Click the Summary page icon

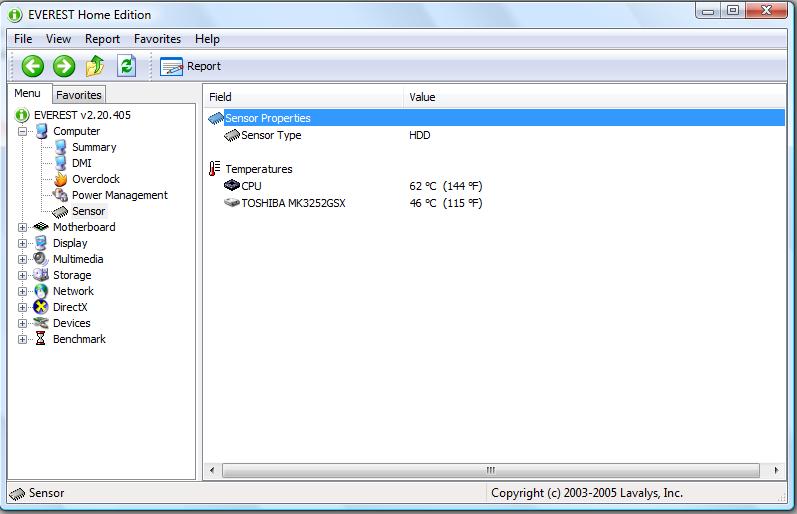(61, 147)
